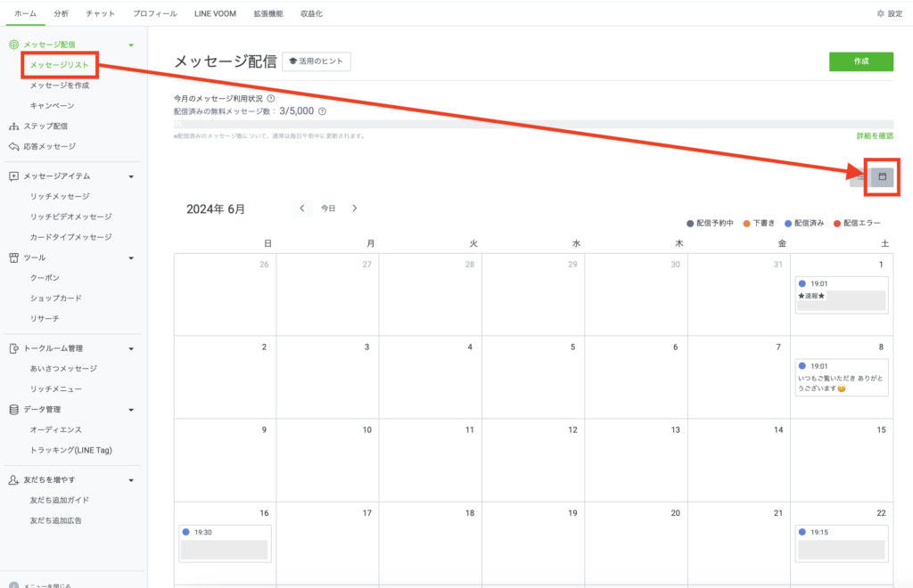The height and width of the screenshot is (588, 913).
Task: Click the 詳細を確認 link
Action: [x=874, y=136]
